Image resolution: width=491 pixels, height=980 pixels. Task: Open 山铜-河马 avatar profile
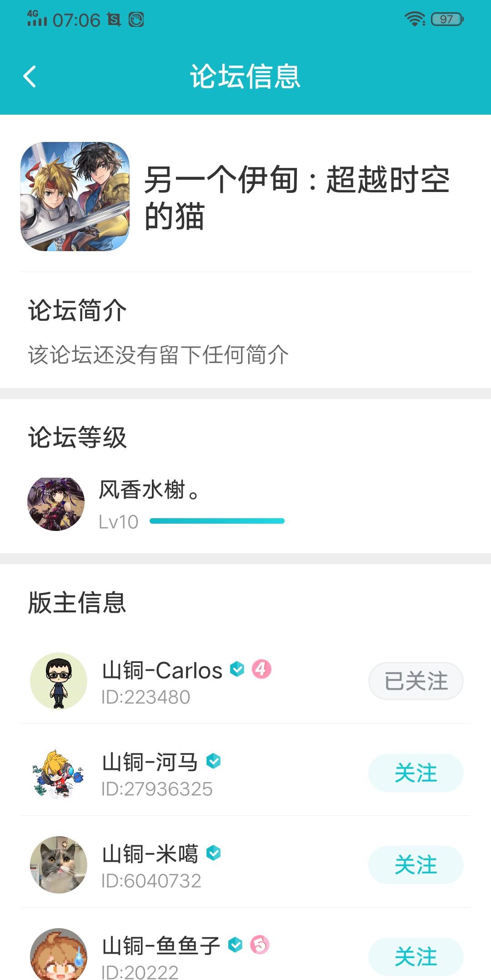coord(59,773)
